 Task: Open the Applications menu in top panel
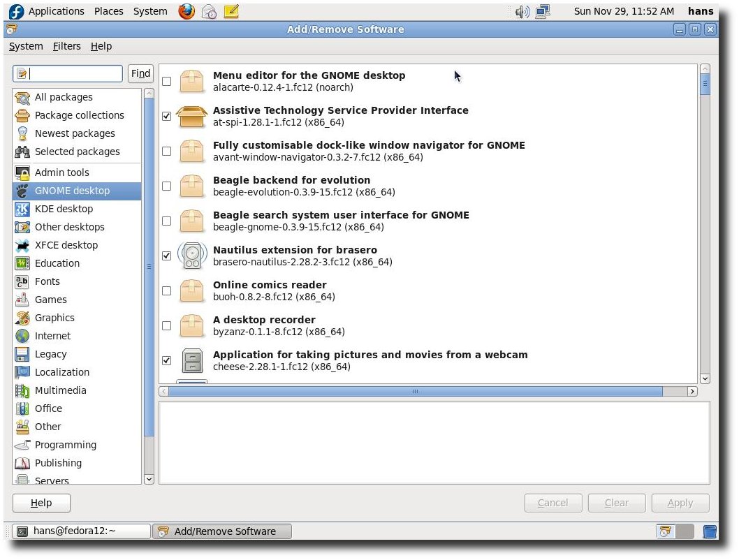click(x=56, y=11)
